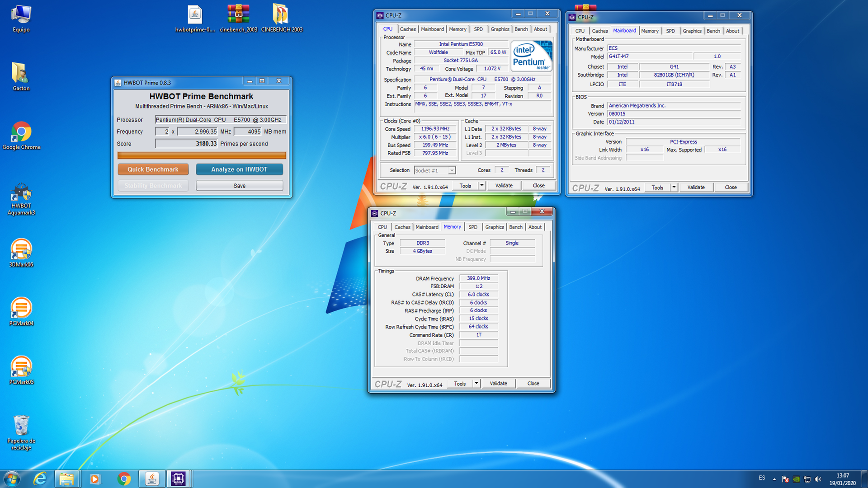Open Tools dropdown arrow in Memory window
The height and width of the screenshot is (488, 868).
pos(476,383)
